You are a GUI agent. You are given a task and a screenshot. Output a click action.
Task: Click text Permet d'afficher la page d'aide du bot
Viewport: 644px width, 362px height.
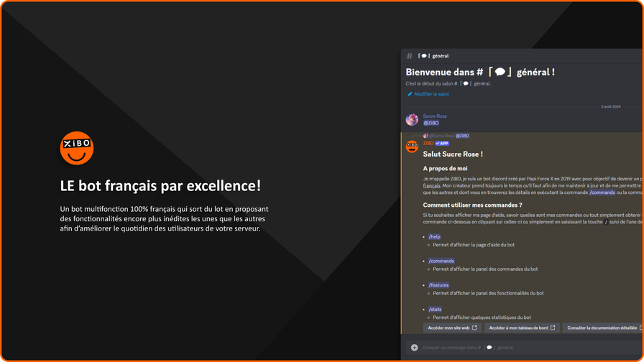click(474, 245)
